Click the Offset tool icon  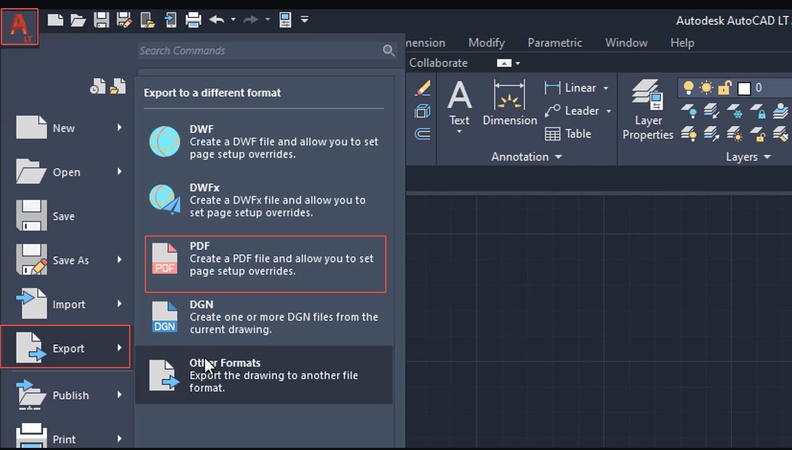pyautogui.click(x=422, y=134)
